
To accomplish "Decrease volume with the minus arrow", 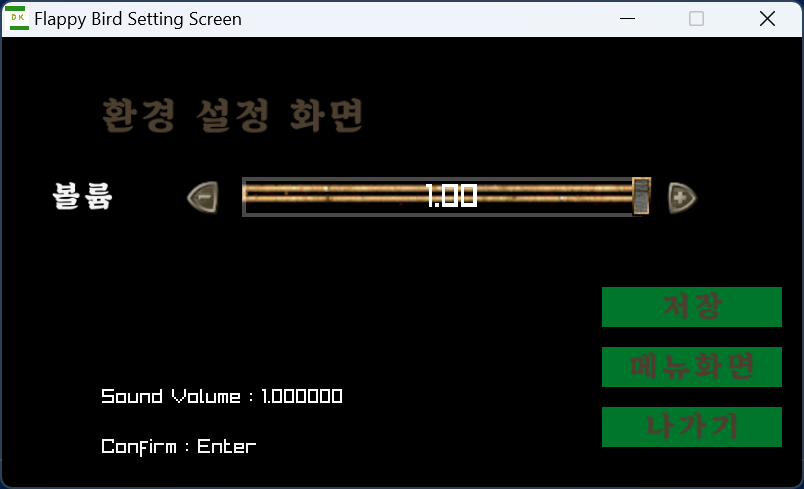I will click(203, 197).
